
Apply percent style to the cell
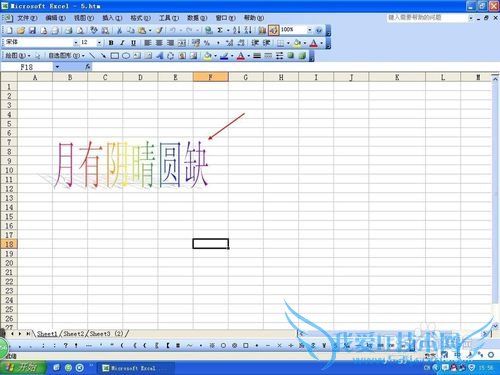[207, 43]
